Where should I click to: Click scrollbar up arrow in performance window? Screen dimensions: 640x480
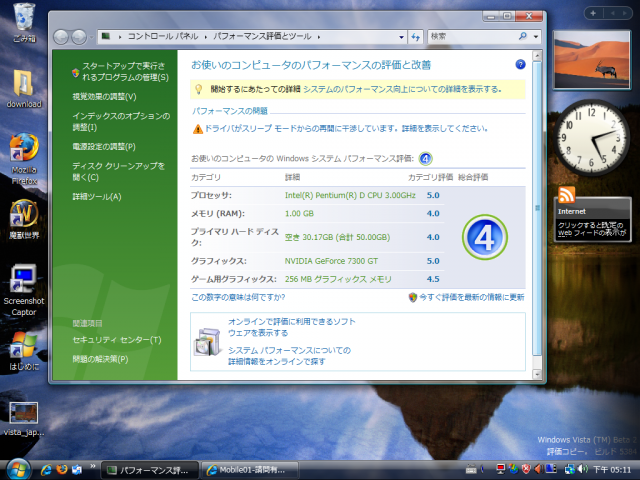click(537, 56)
